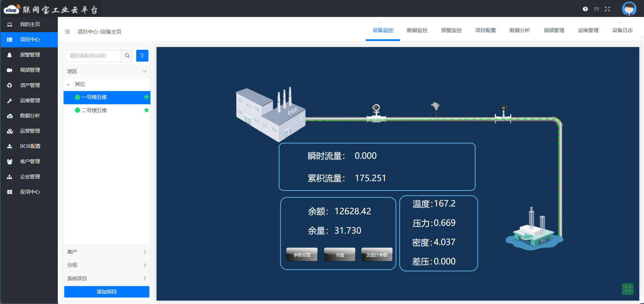The image size is (644, 304).
Task: Collapse sidebar with the hamburger menu icon
Action: click(67, 31)
